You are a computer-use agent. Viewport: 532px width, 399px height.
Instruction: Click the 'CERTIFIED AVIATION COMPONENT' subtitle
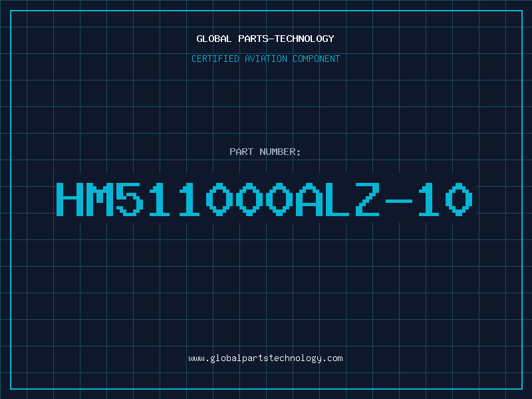click(x=265, y=59)
